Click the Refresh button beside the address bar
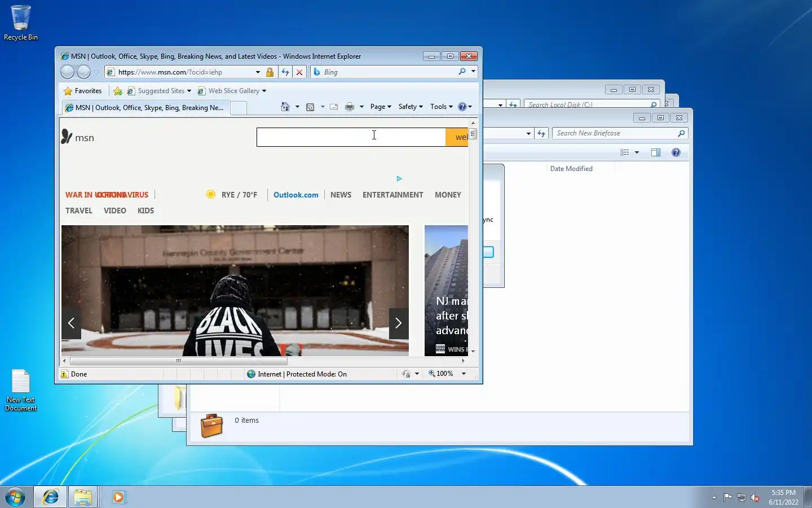 (x=285, y=72)
